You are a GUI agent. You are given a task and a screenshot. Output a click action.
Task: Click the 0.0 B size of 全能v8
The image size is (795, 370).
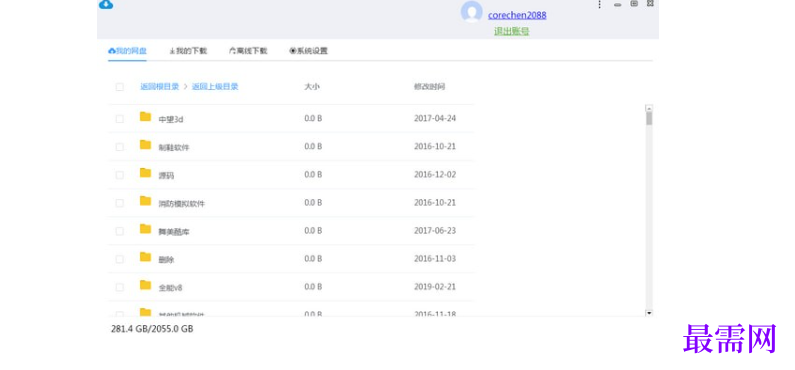pos(313,287)
